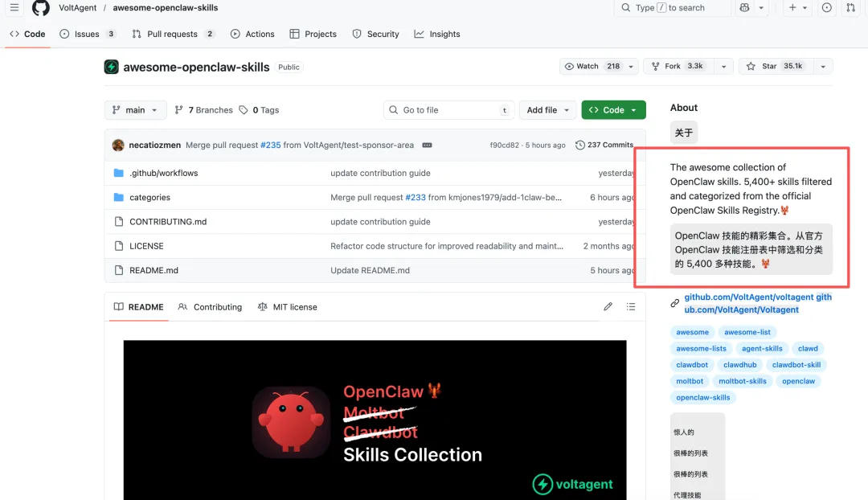Switch to the Issues tab
Image resolution: width=868 pixels, height=500 pixels.
88,34
